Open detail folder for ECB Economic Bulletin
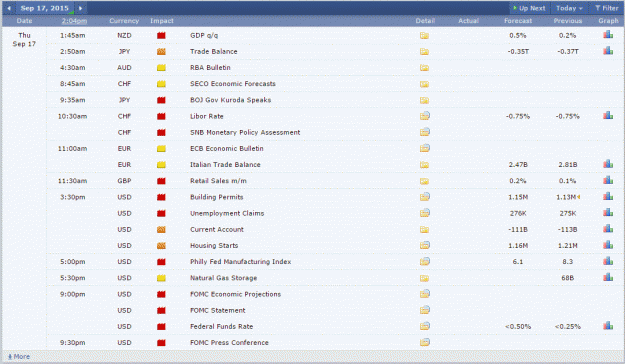The height and width of the screenshot is (364, 625). [425, 148]
